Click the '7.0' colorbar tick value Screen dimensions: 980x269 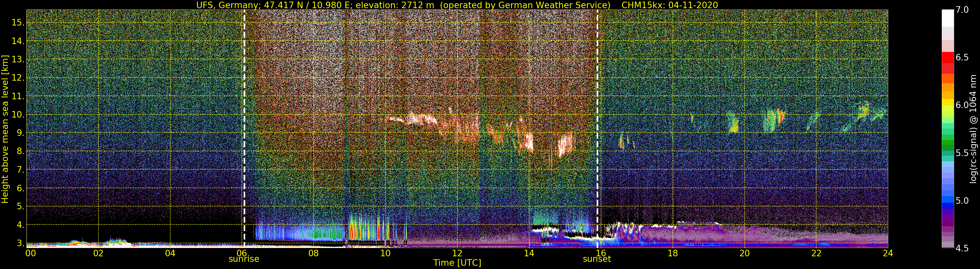click(x=962, y=10)
